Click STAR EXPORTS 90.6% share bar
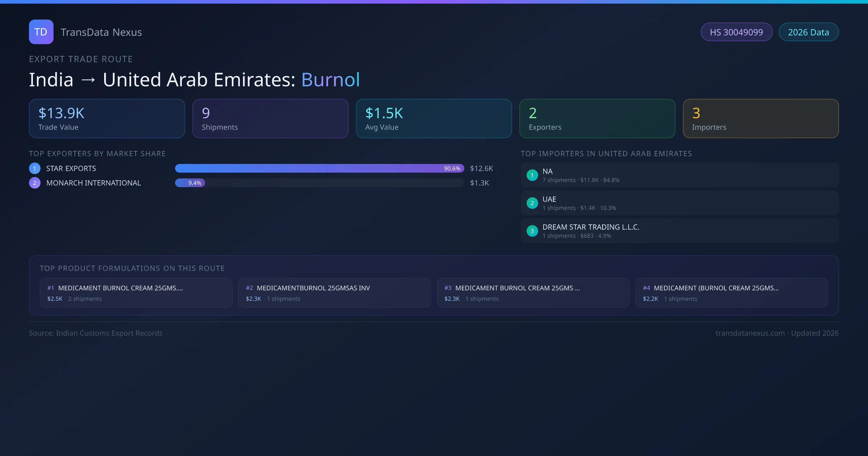Screen dimensions: 868x456 coord(319,168)
